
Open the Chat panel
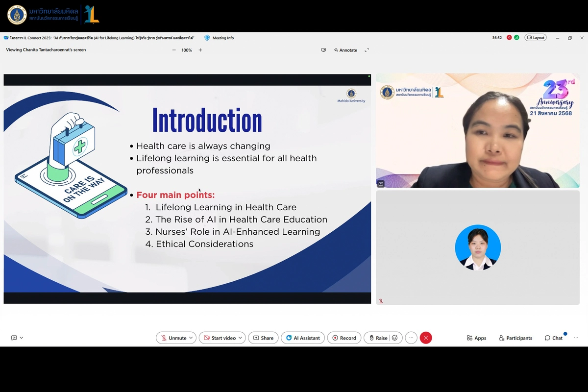(553, 338)
